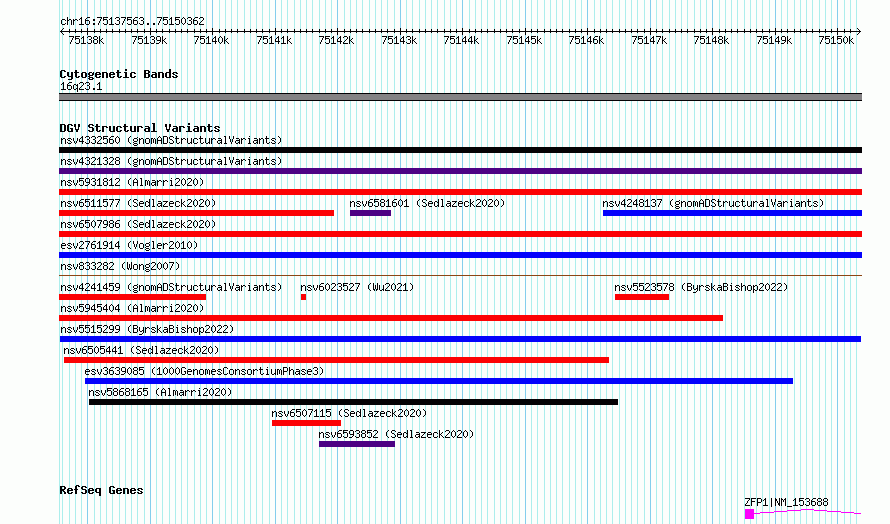Screen dimensions: 890x524
Task: Click the ZFP1|NM_153688 gene label
Action: (x=786, y=502)
